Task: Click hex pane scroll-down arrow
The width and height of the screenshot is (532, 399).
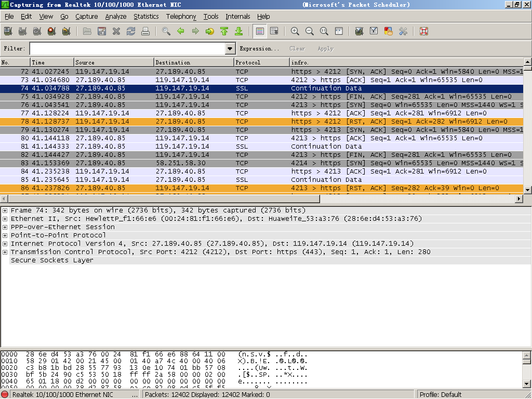Action: coord(527,384)
